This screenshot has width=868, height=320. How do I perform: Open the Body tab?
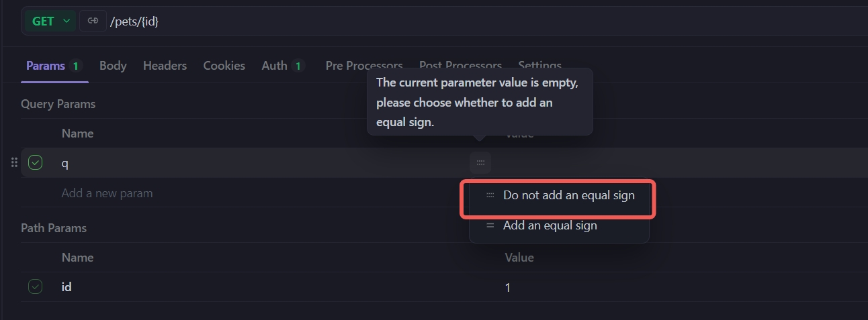tap(113, 66)
